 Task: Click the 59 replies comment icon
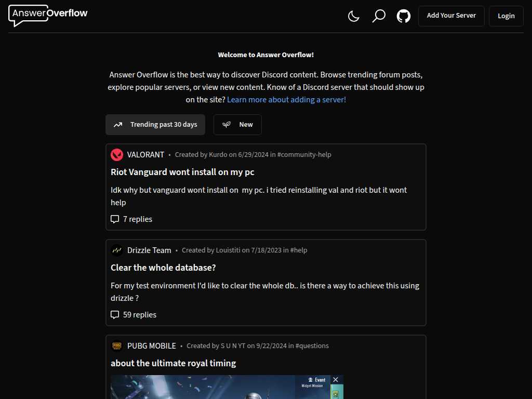pos(115,315)
